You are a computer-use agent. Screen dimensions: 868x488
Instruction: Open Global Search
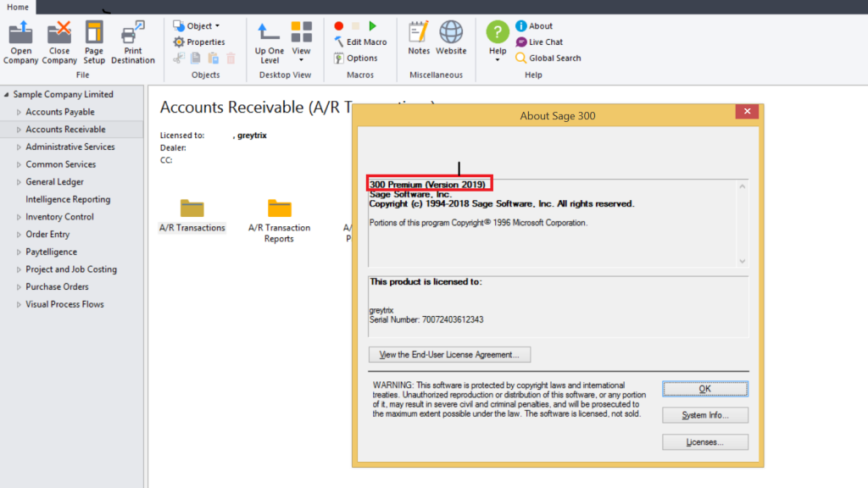548,58
